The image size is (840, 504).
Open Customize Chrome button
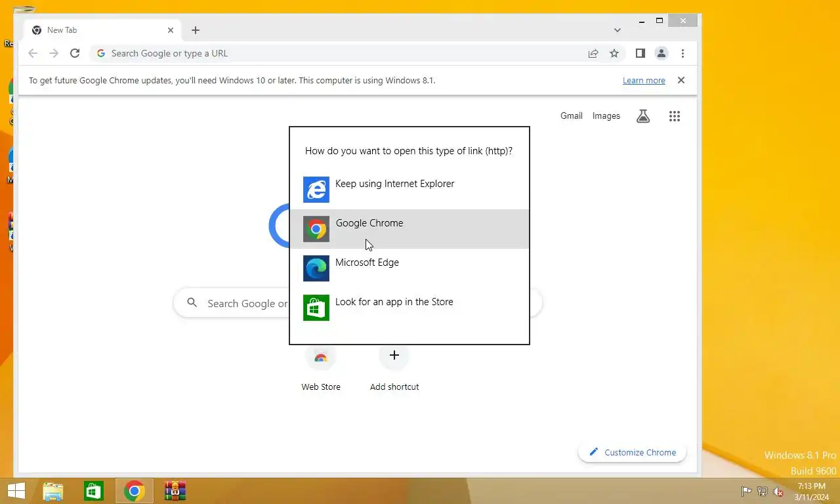click(632, 452)
